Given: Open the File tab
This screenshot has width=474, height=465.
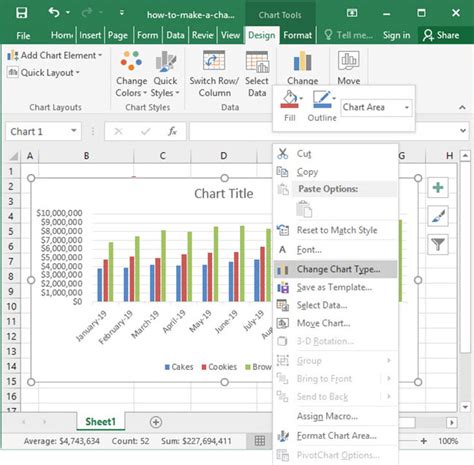Looking at the screenshot, I should click(x=23, y=35).
